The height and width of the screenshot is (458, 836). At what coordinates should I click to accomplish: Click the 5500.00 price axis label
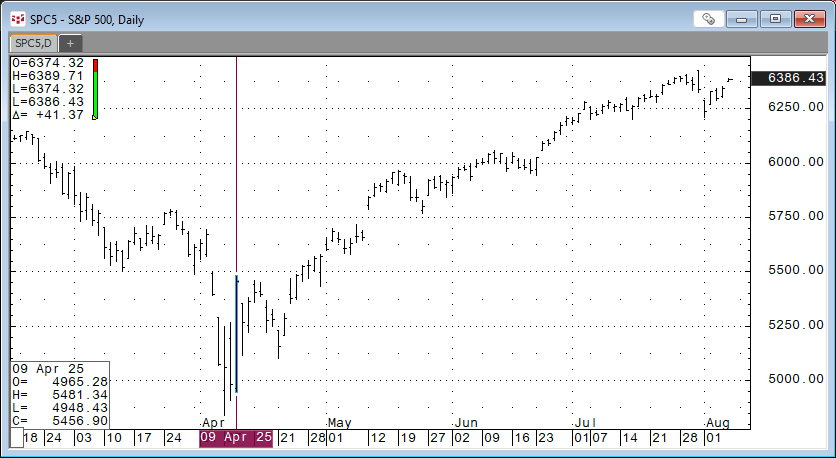click(x=795, y=270)
